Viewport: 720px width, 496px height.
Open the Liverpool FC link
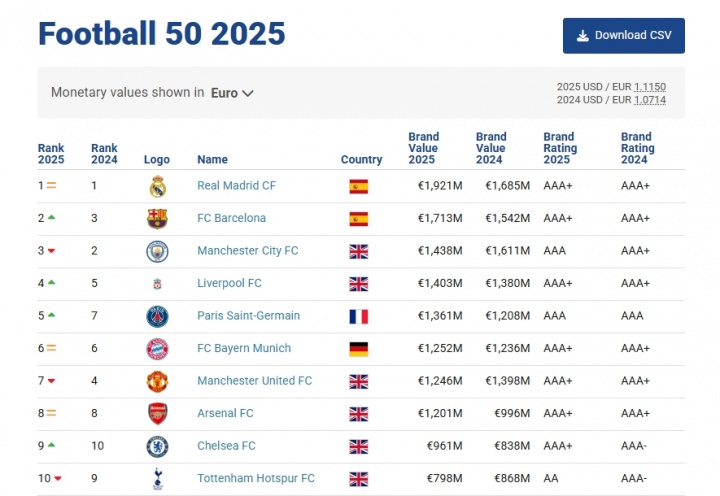pos(229,283)
